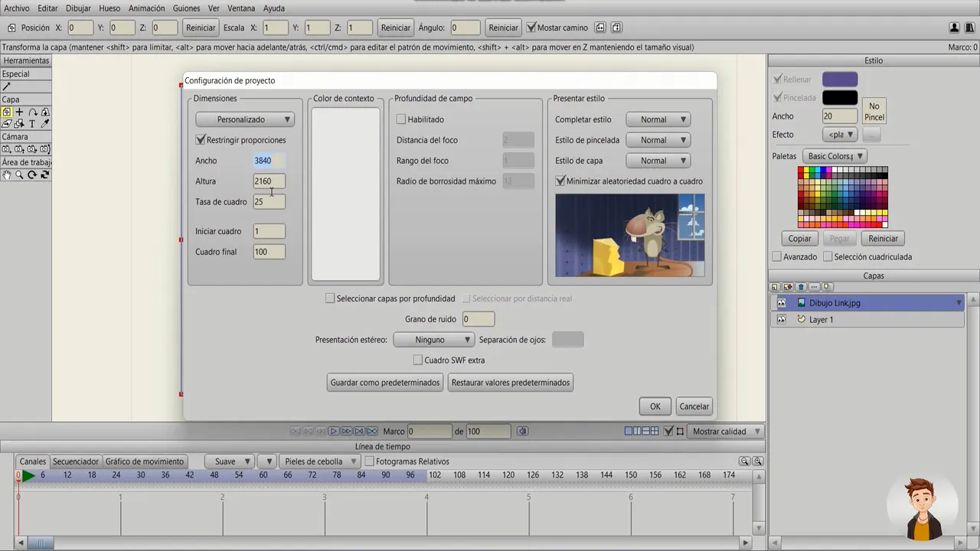This screenshot has width=980, height=551.
Task: Open the Pieles de cebolla dropdown
Action: [319, 461]
